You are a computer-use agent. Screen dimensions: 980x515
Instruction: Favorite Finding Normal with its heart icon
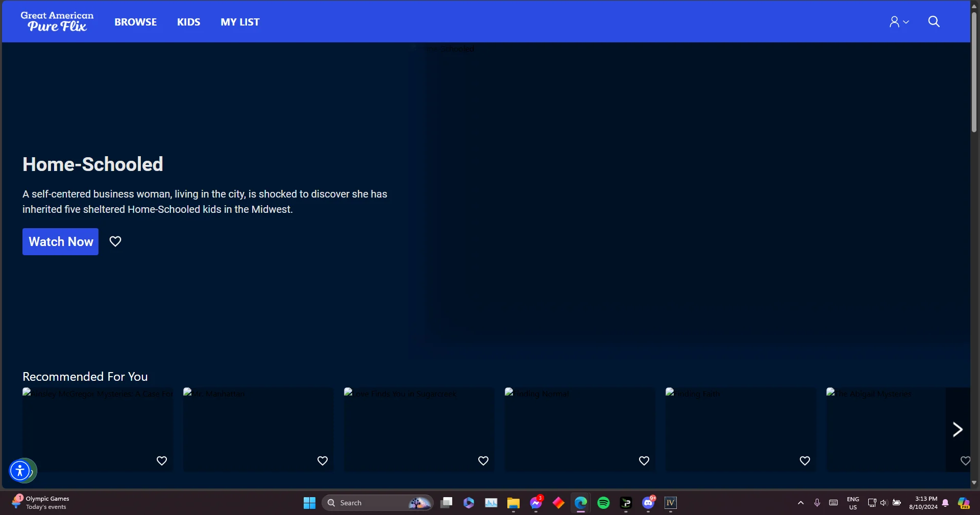pyautogui.click(x=644, y=461)
